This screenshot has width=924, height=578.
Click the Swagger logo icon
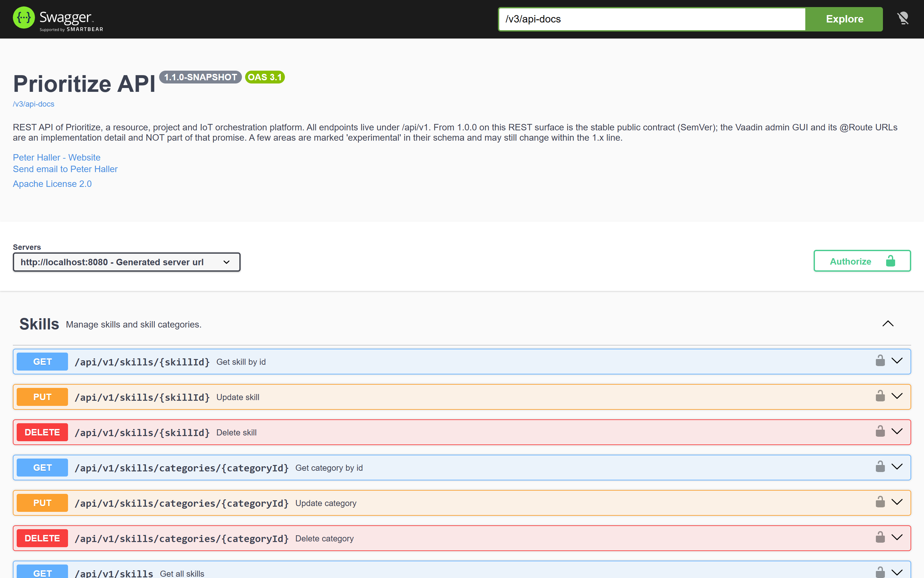click(x=24, y=18)
